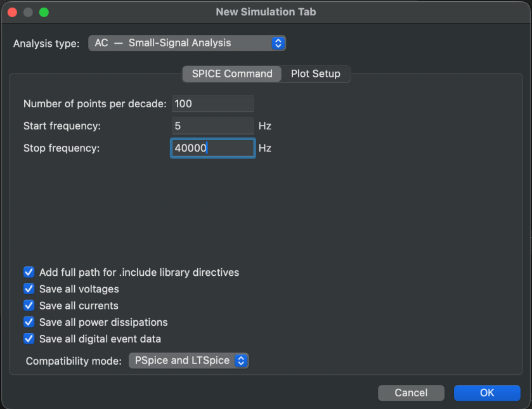
Task: Click the Analysis type label text
Action: click(46, 44)
